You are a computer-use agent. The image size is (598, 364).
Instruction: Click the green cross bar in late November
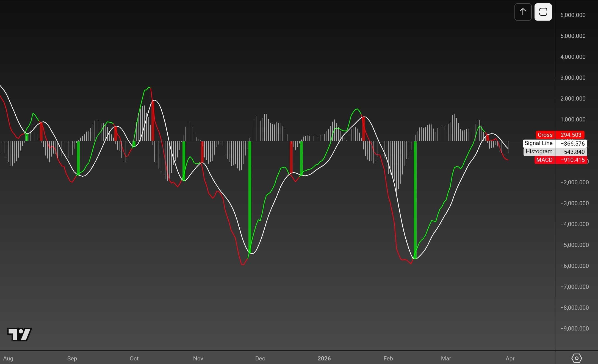[x=250, y=197]
